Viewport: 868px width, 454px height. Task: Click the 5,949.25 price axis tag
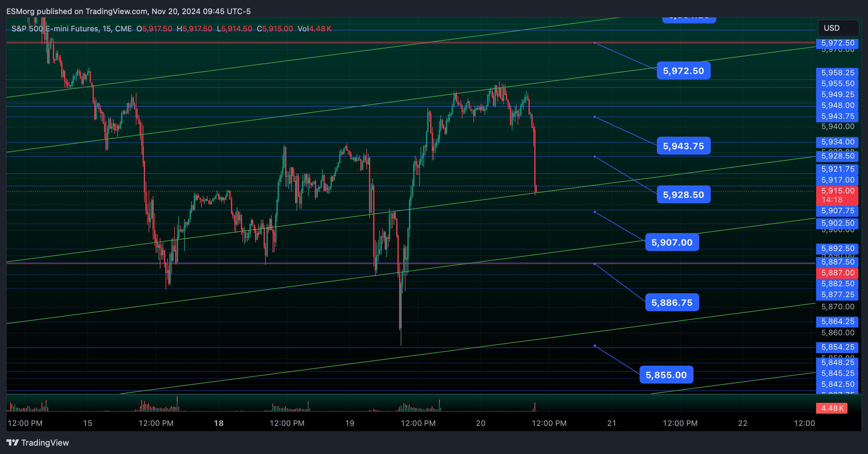click(837, 95)
